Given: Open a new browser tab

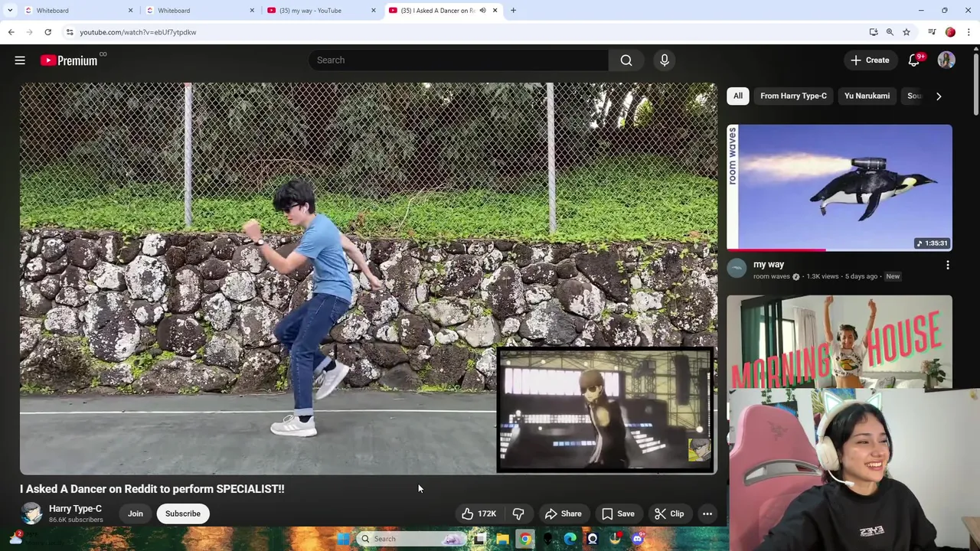Looking at the screenshot, I should (513, 11).
